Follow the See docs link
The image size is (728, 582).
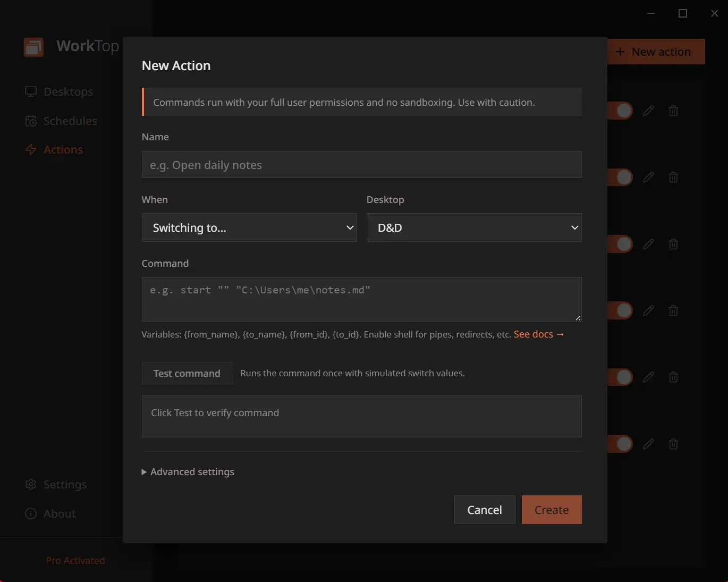tap(539, 334)
